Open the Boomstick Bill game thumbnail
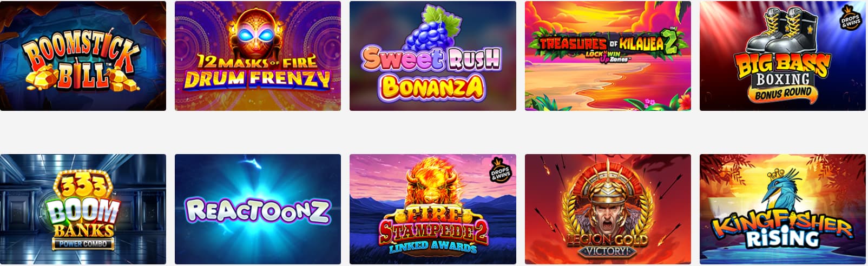 [83, 56]
